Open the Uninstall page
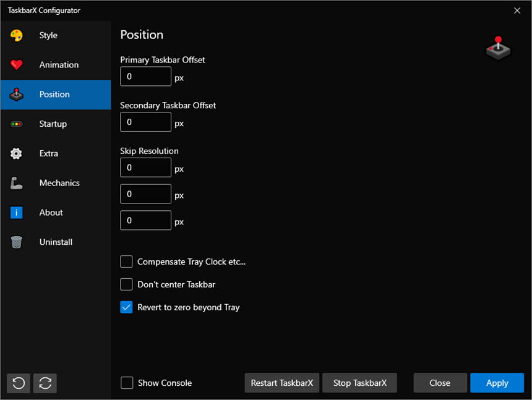532x400 pixels. pyautogui.click(x=56, y=242)
